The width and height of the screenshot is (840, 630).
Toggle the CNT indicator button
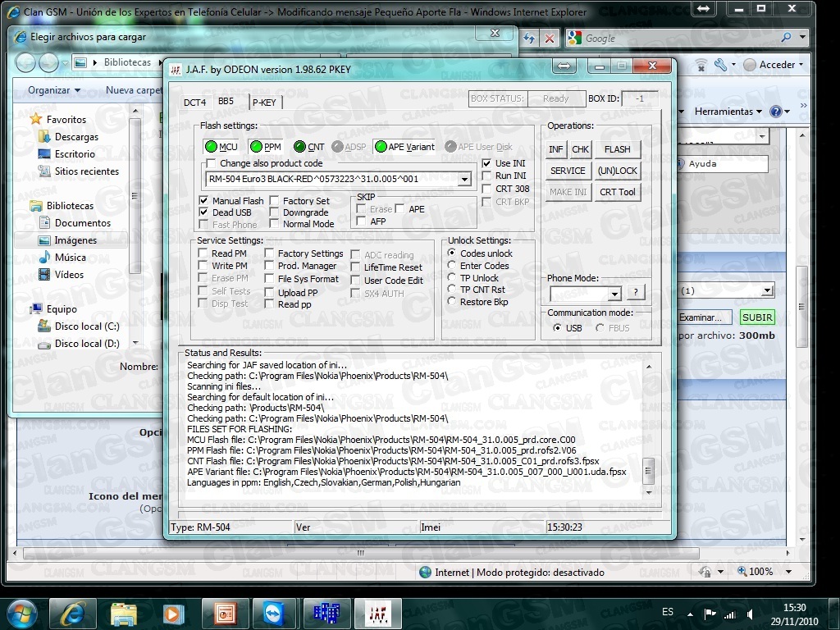coord(309,147)
